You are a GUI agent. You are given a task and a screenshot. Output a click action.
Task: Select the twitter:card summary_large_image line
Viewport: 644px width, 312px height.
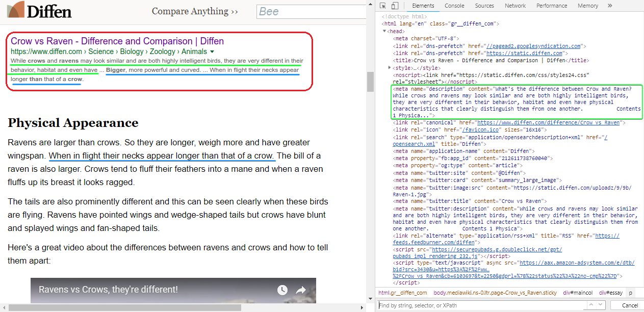click(x=477, y=180)
